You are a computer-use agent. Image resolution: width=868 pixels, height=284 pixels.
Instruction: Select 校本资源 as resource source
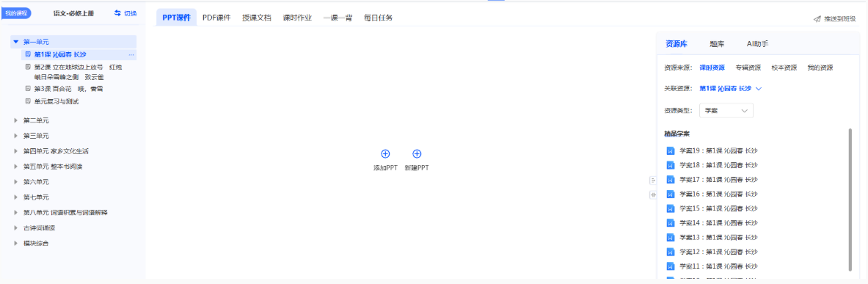784,68
